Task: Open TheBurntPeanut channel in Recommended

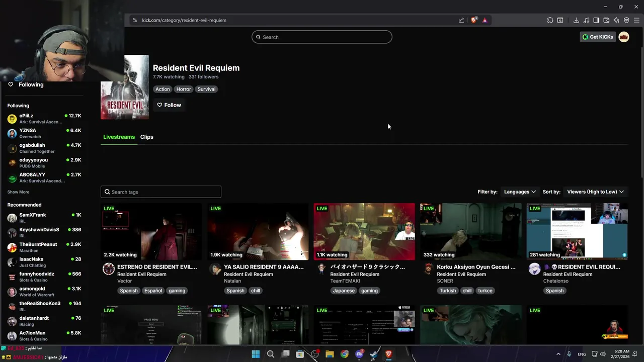Action: point(44,247)
